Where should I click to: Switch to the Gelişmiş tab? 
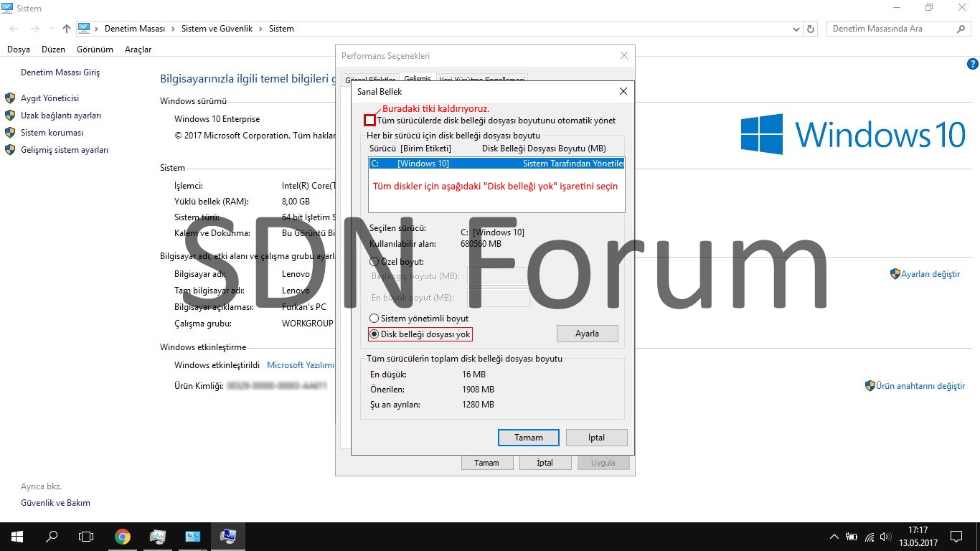(x=418, y=77)
